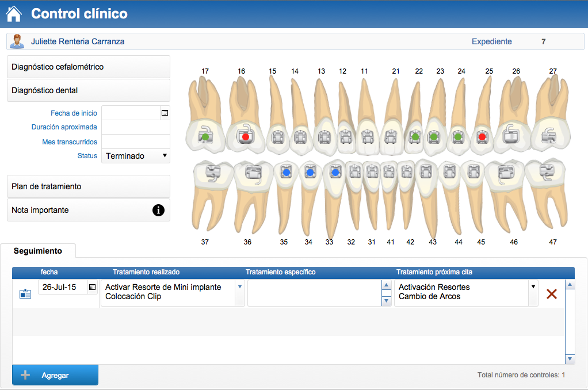
Task: Toggle the green bracket on tooth 17
Action: (x=204, y=137)
